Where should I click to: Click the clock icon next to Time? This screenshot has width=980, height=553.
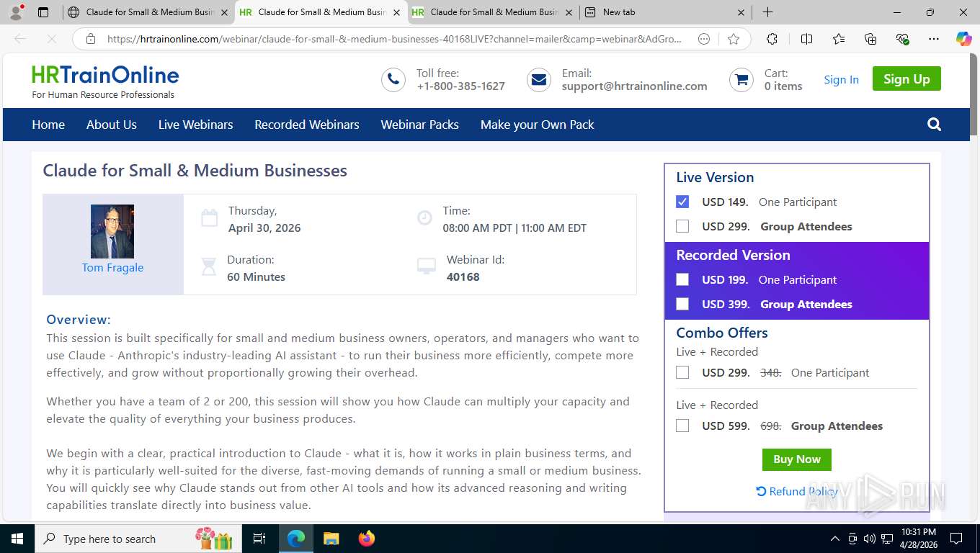(425, 217)
